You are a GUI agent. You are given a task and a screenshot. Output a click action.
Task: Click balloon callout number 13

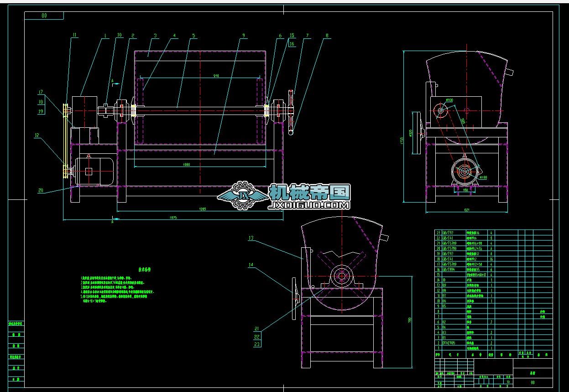pos(251,238)
